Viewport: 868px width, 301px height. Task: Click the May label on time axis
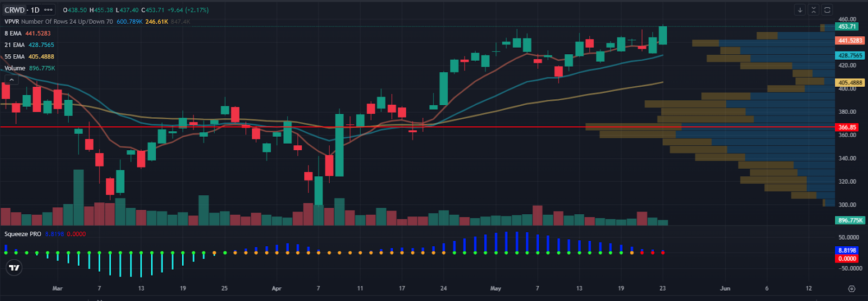coord(495,289)
